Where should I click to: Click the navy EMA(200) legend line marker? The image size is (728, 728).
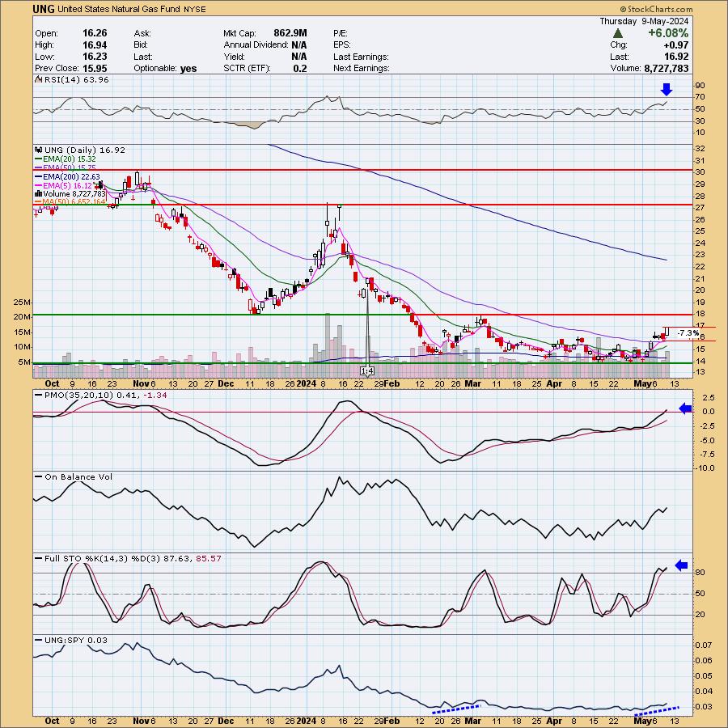(x=39, y=176)
